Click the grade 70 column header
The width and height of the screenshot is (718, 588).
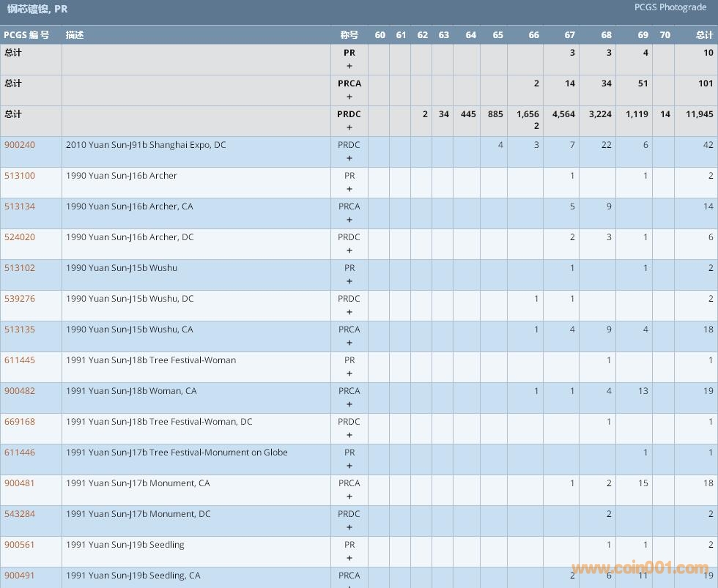665,35
